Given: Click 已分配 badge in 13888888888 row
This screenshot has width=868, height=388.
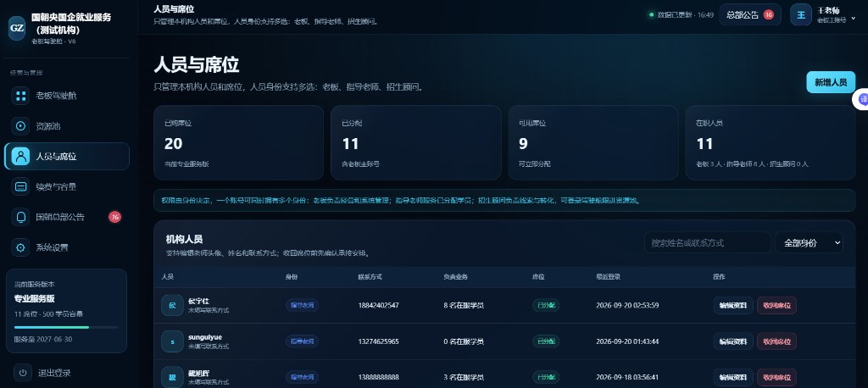Looking at the screenshot, I should [545, 377].
